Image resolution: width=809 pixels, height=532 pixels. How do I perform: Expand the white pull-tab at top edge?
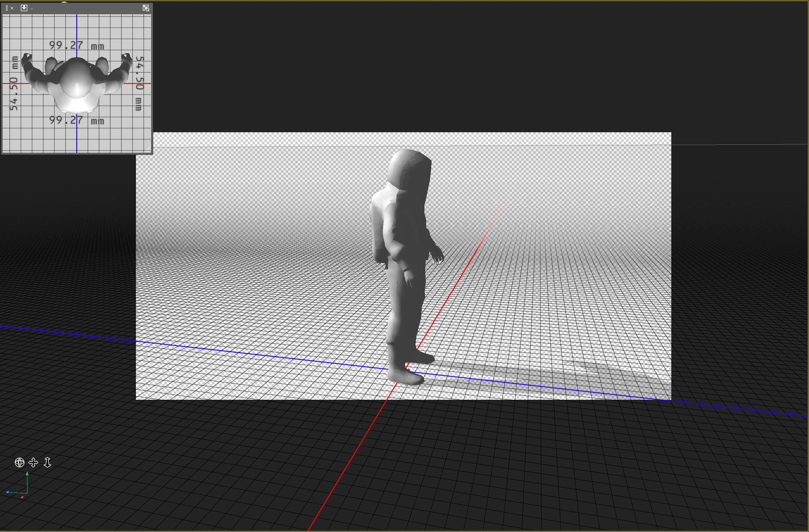pos(64,2)
